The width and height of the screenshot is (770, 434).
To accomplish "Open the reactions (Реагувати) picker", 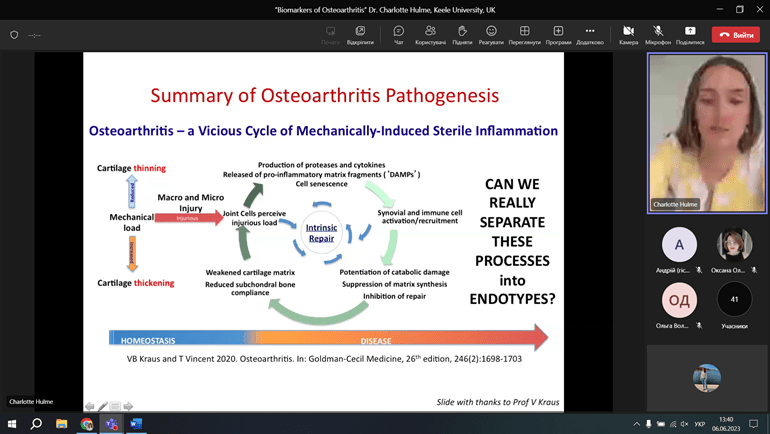I will click(x=491, y=35).
